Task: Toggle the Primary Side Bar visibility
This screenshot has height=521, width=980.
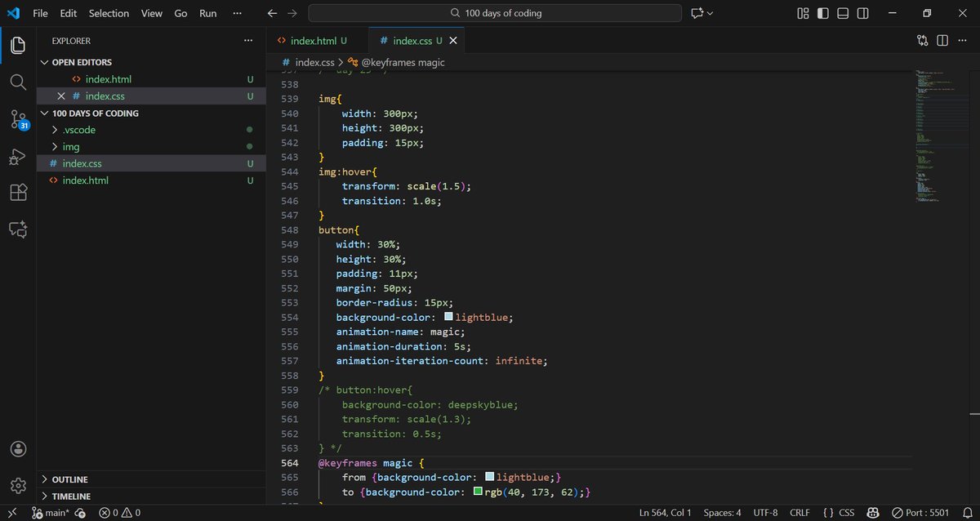Action: tap(823, 13)
